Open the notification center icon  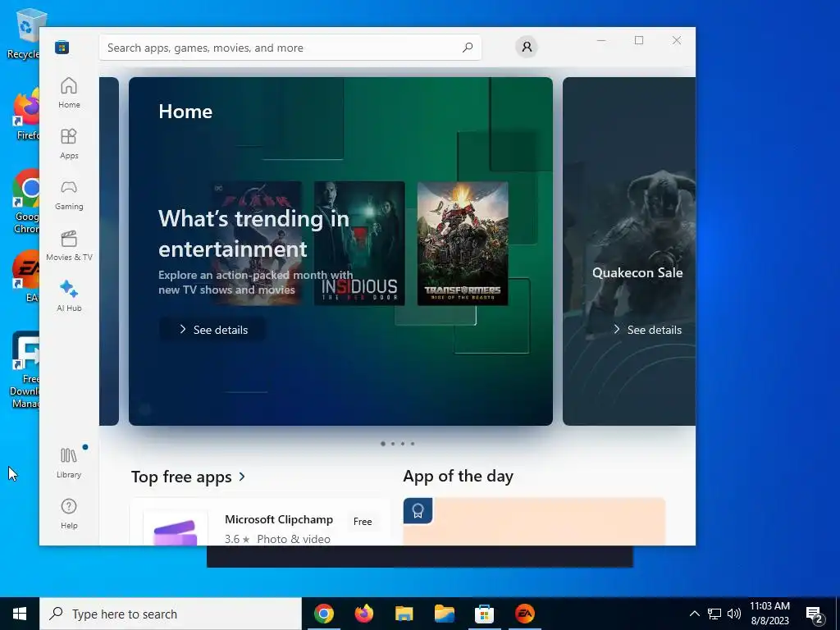(815, 615)
